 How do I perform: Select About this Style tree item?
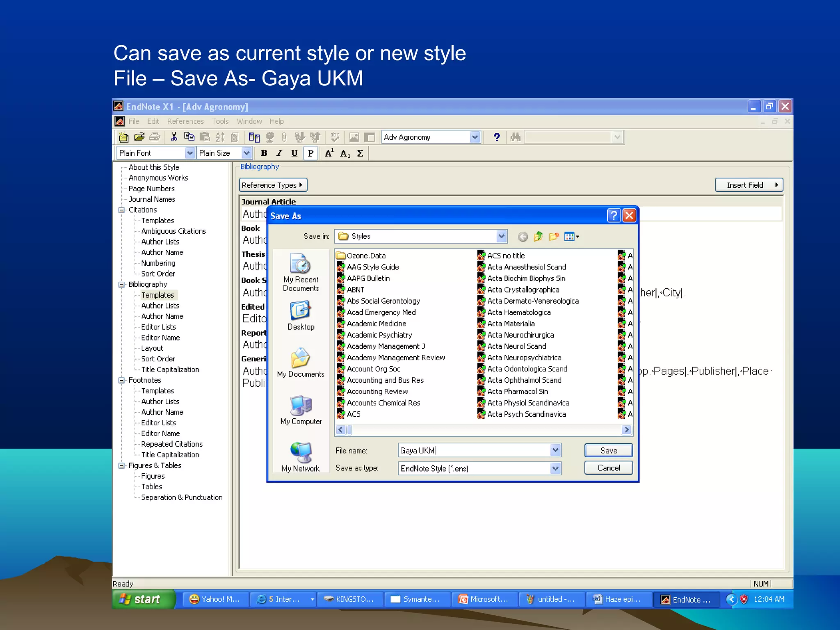154,167
